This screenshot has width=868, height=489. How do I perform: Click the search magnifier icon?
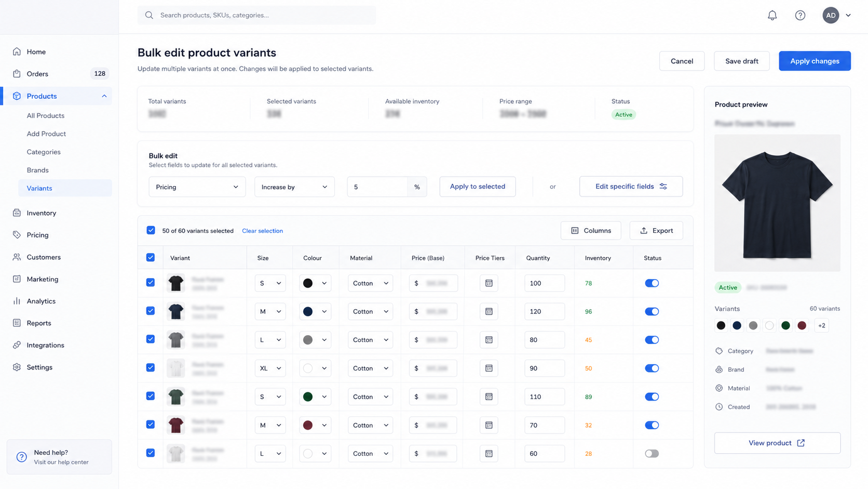click(149, 15)
